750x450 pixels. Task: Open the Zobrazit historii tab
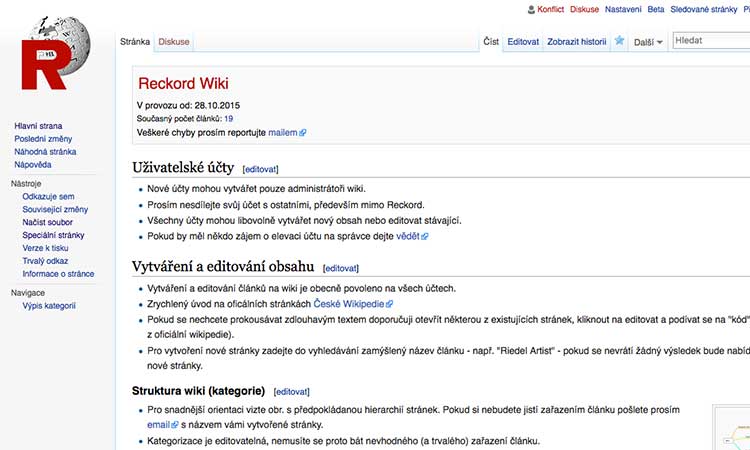(x=577, y=42)
